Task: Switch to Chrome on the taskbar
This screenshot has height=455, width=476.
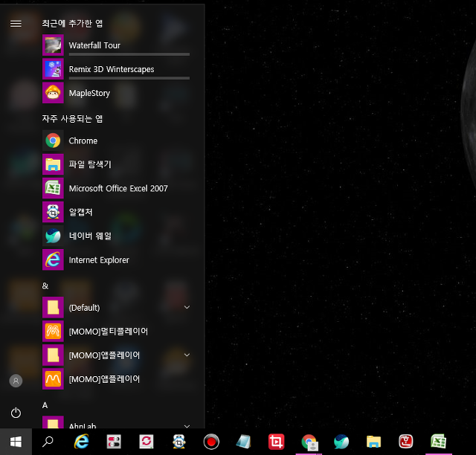Action: [x=309, y=442]
